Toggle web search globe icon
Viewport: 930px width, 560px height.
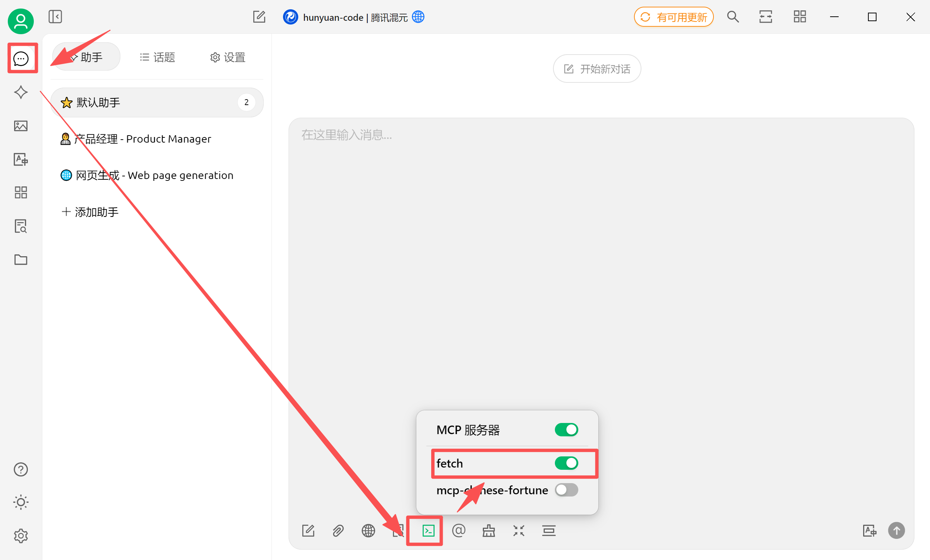(368, 531)
